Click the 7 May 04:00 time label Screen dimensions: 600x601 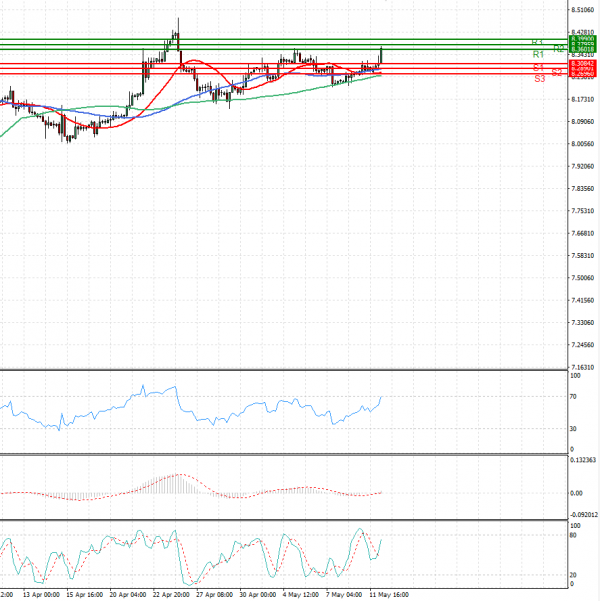(x=344, y=595)
